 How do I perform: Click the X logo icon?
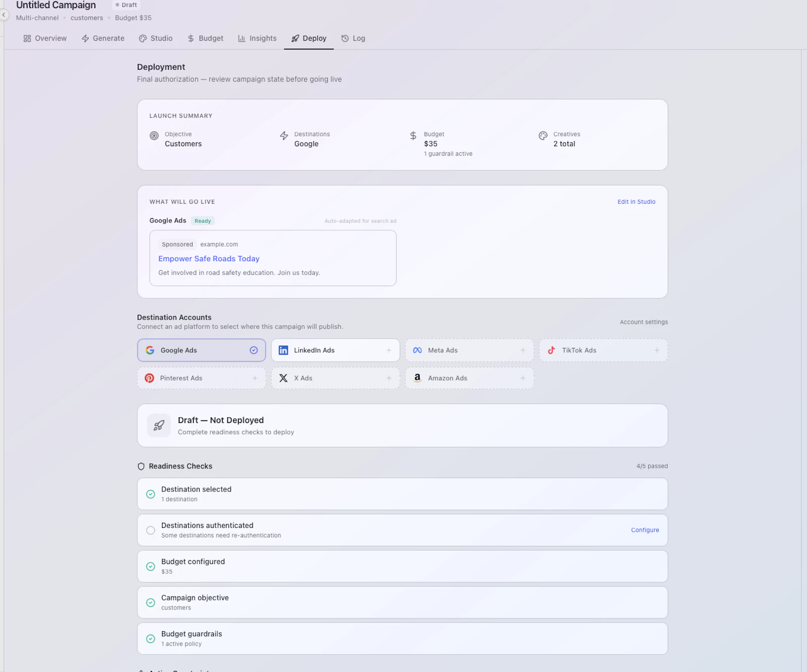coord(283,378)
